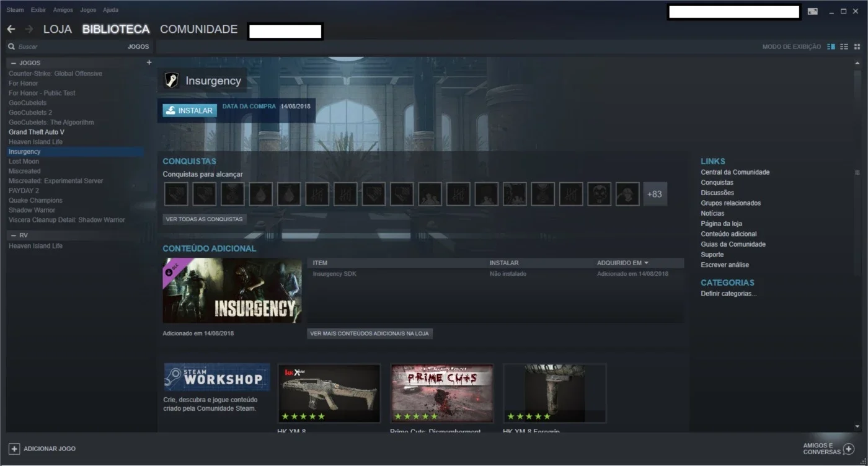The height and width of the screenshot is (466, 868).
Task: Open the Conquistas link
Action: coord(717,183)
